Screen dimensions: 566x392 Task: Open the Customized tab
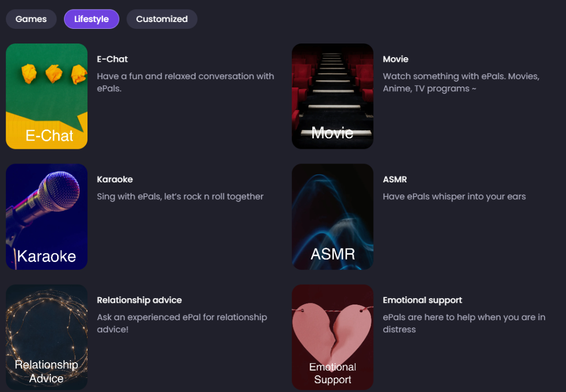pos(162,19)
